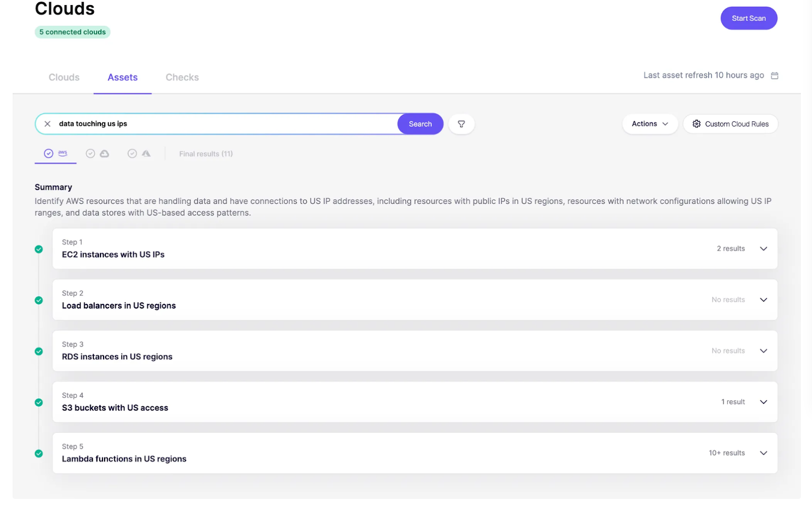Click 'No results' on Step 3 row

(728, 351)
